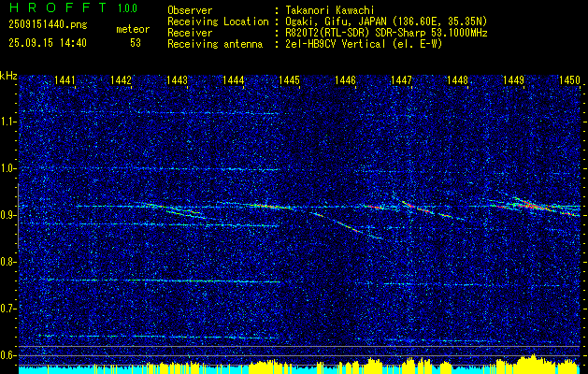Click the 1447 time marker
588x374 pixels.
401,80
